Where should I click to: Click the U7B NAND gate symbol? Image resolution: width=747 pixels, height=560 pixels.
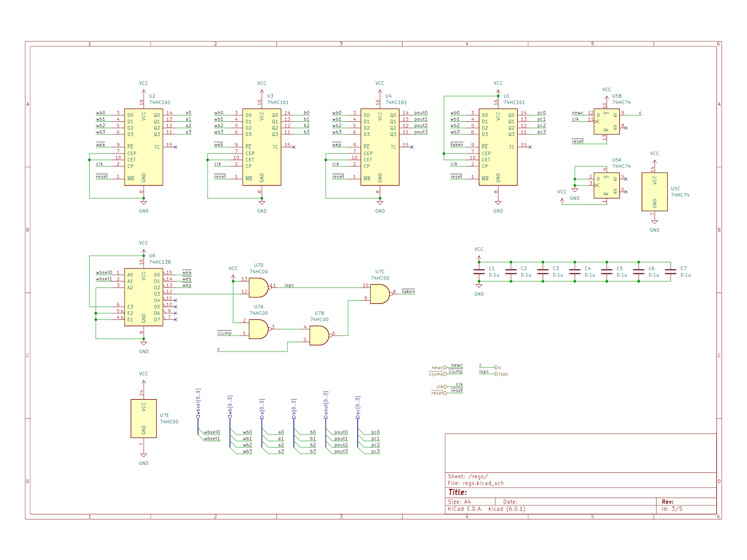tap(319, 335)
